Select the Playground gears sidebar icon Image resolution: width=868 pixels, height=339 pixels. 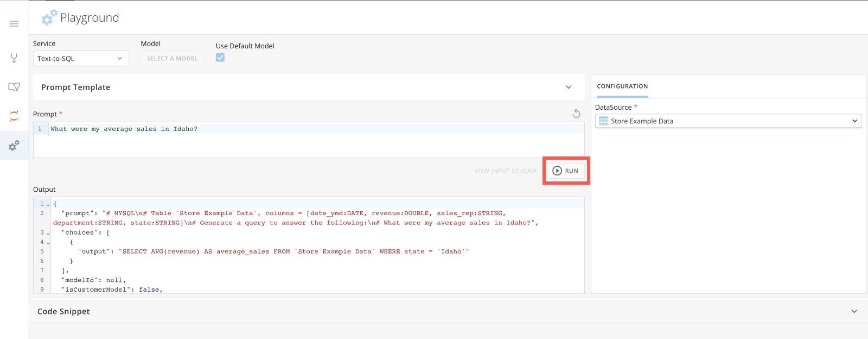click(x=14, y=145)
